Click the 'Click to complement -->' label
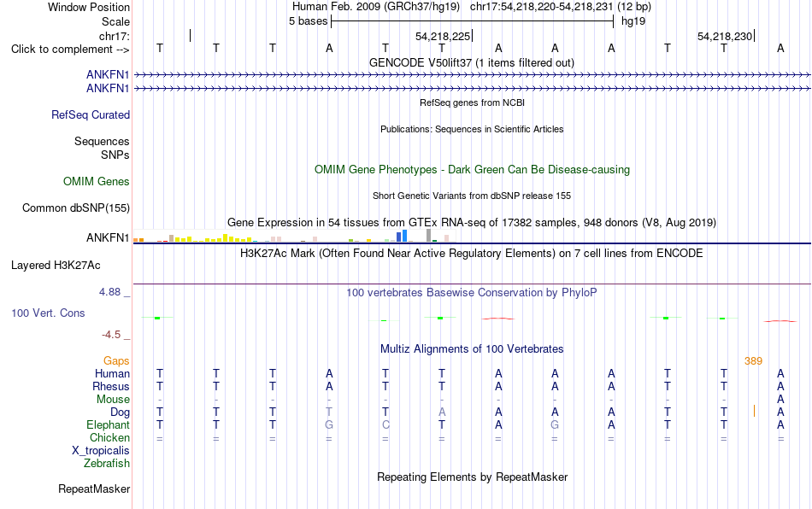The image size is (812, 509). (70, 50)
